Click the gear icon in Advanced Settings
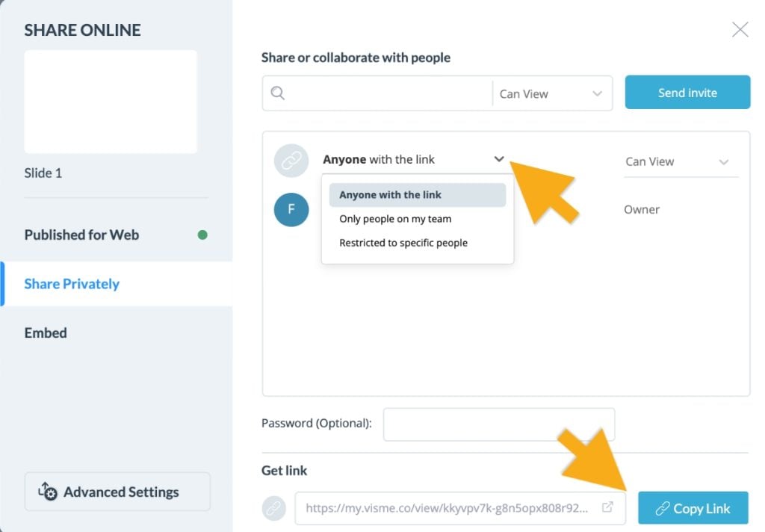The width and height of the screenshot is (765, 532). [x=48, y=492]
